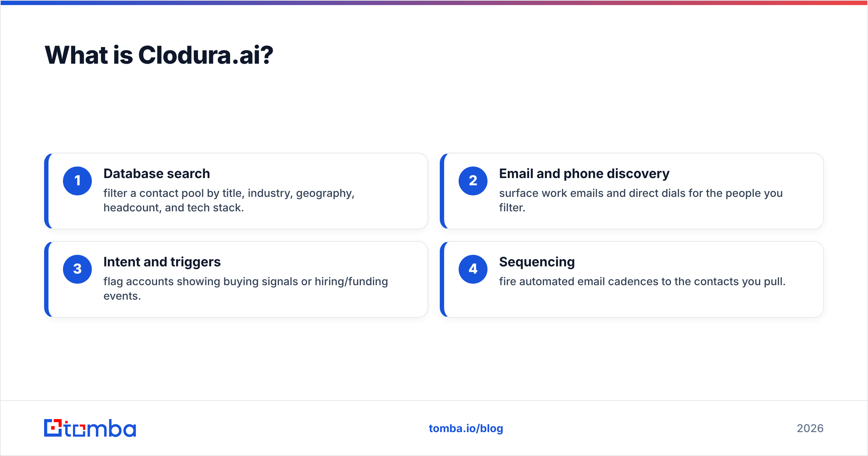Click the 'Intent and triggers' card title

point(162,262)
